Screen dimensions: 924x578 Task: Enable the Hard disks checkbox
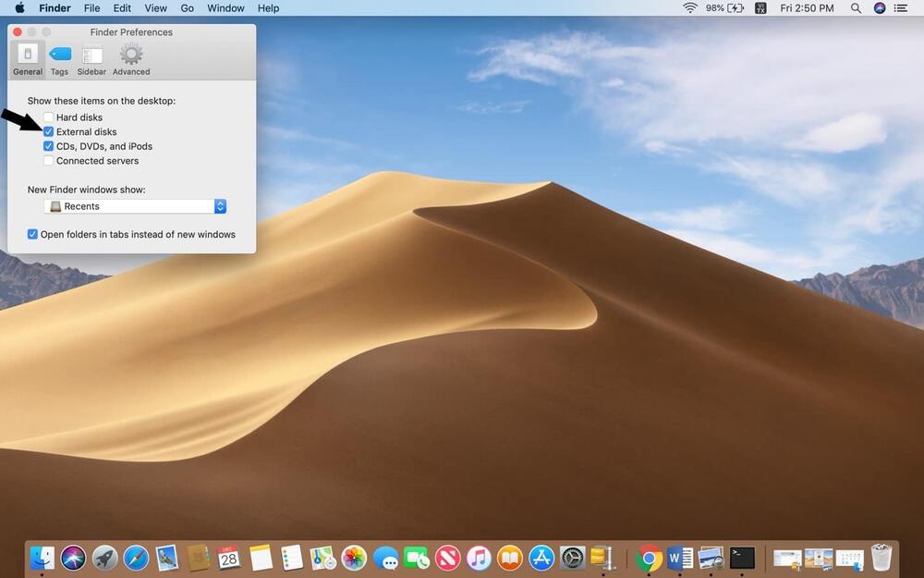[x=49, y=117]
